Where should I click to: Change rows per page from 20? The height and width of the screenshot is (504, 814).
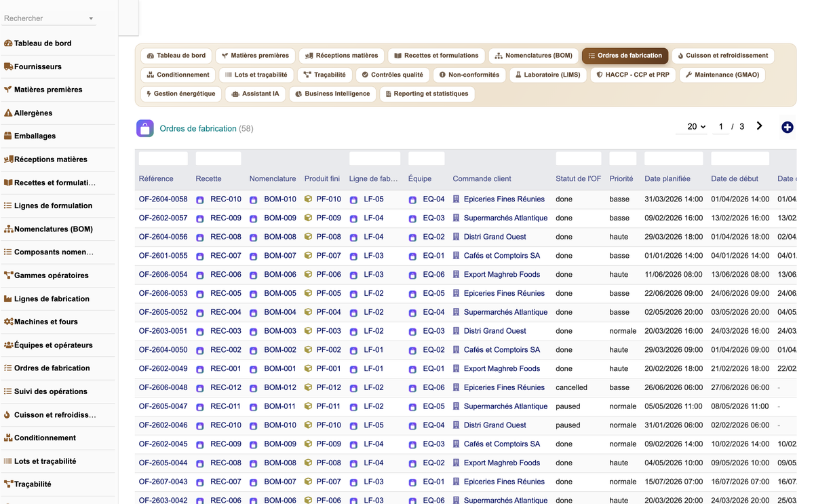693,127
